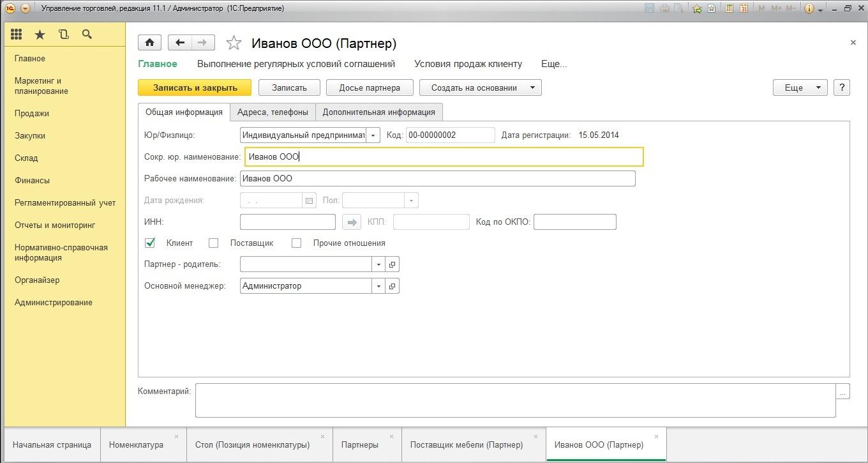
Task: Click the printer icon in title bar
Action: (664, 8)
